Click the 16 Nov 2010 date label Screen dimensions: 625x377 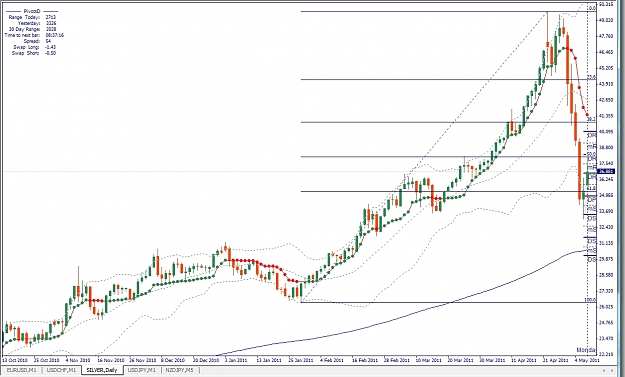pos(110,360)
